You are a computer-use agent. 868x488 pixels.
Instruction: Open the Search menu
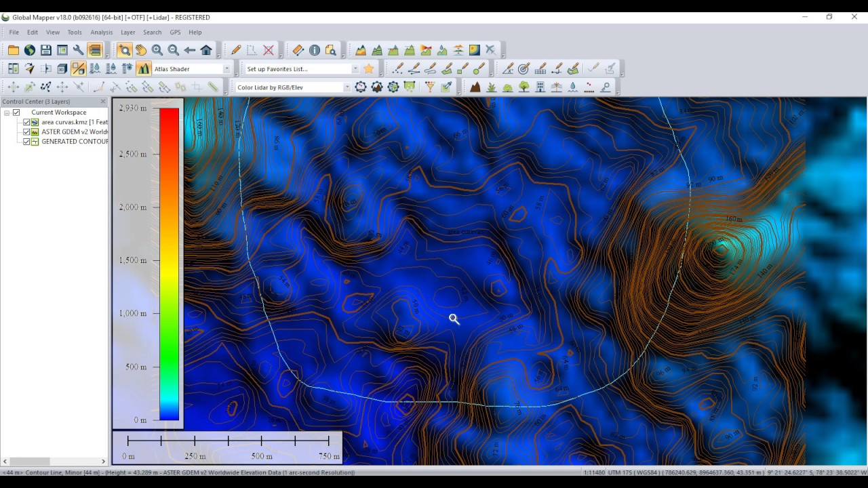153,32
